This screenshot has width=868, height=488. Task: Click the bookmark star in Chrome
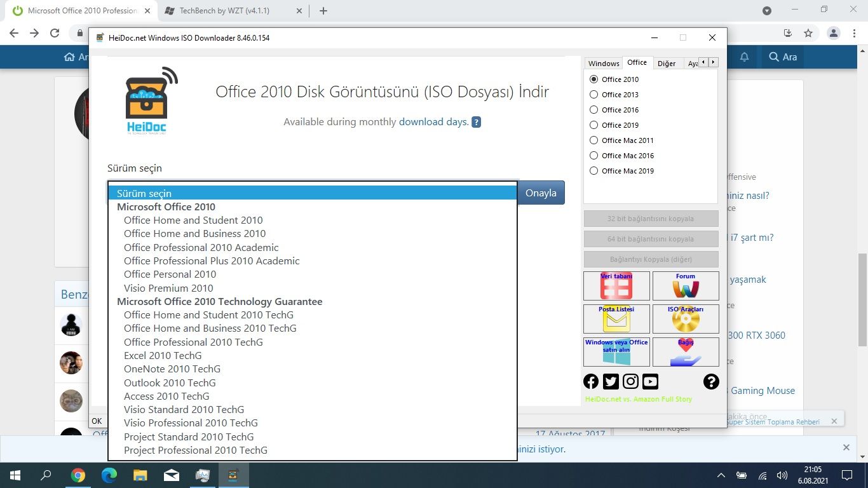[x=808, y=33]
